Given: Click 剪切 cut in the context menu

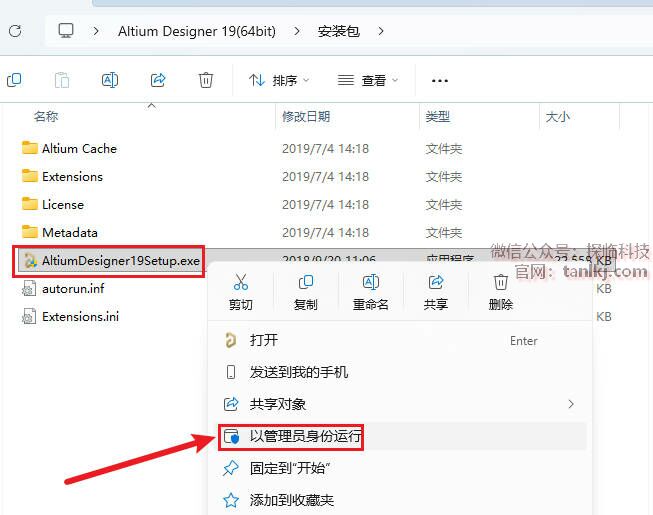Looking at the screenshot, I should coord(241,292).
